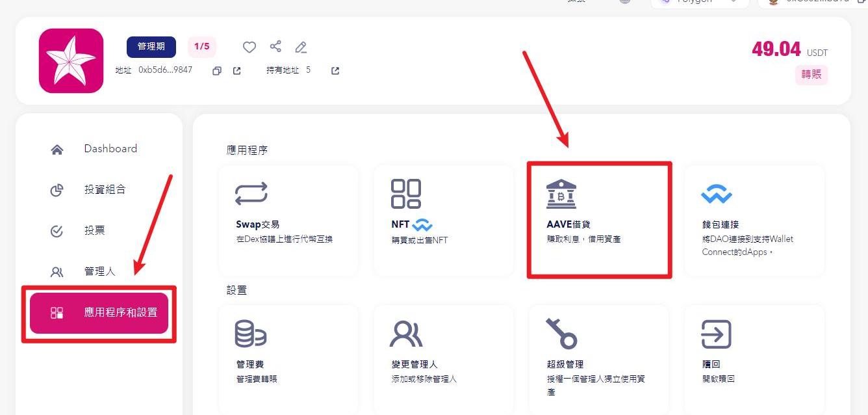Viewport: 868px width, 415px height.
Task: Click WalletConnect logo beside NFT label
Action: coord(422,225)
